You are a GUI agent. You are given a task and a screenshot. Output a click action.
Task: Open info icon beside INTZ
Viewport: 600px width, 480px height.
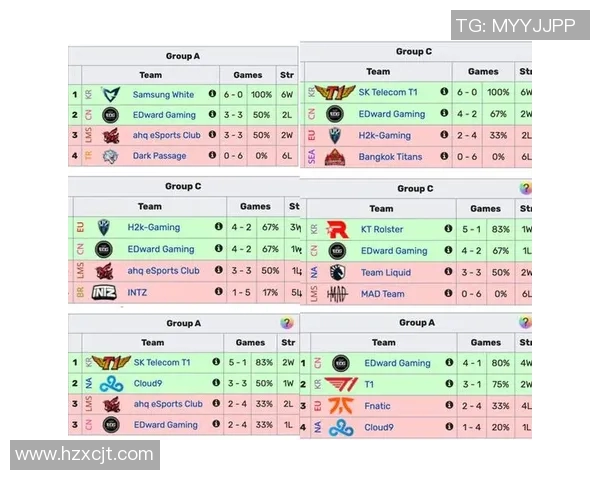[x=218, y=291]
